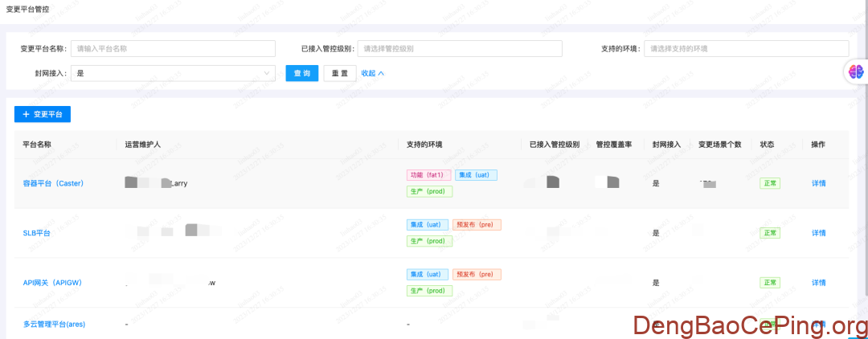
Task: Click the 正常 status tag in the APIGW row
Action: coord(770,283)
